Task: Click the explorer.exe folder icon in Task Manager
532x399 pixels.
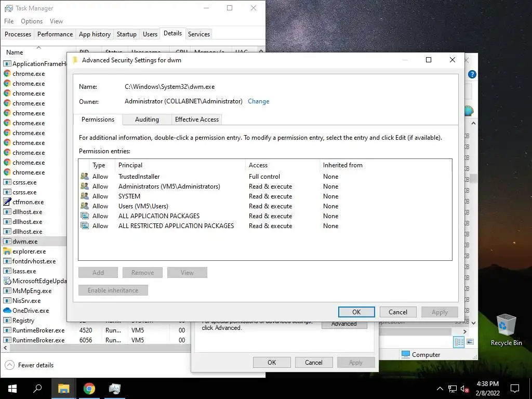Action: [x=7, y=251]
